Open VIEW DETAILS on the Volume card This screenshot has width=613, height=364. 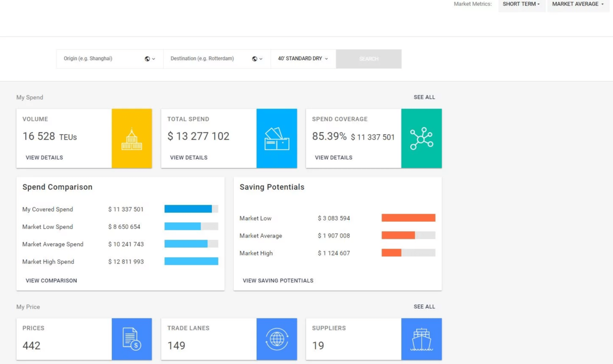44,157
